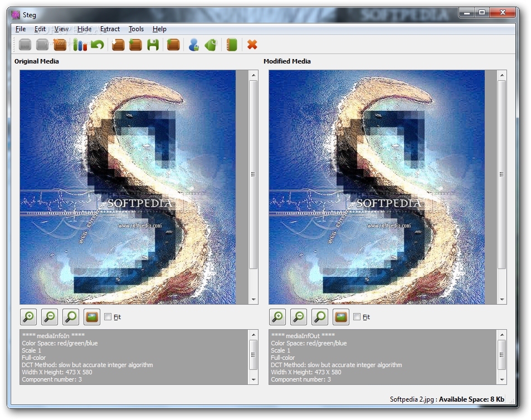The width and height of the screenshot is (531, 420).
Task: Open the blue user with padlock icon
Action: point(194,45)
